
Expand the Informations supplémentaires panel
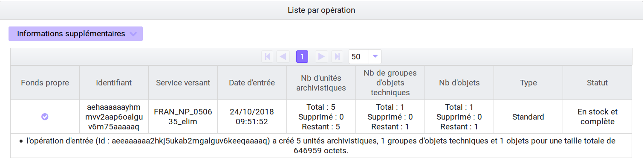tap(75, 34)
